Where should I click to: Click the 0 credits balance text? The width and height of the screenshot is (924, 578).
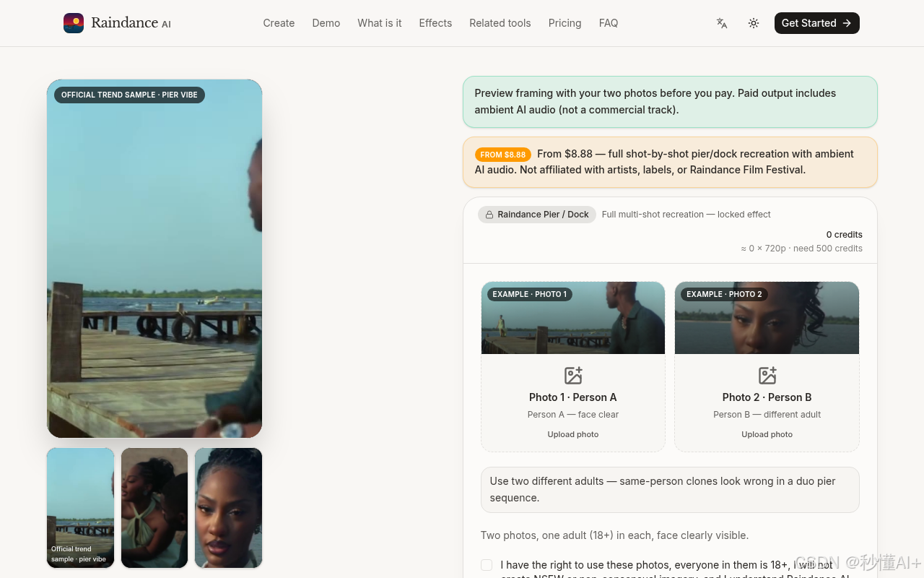tap(845, 235)
